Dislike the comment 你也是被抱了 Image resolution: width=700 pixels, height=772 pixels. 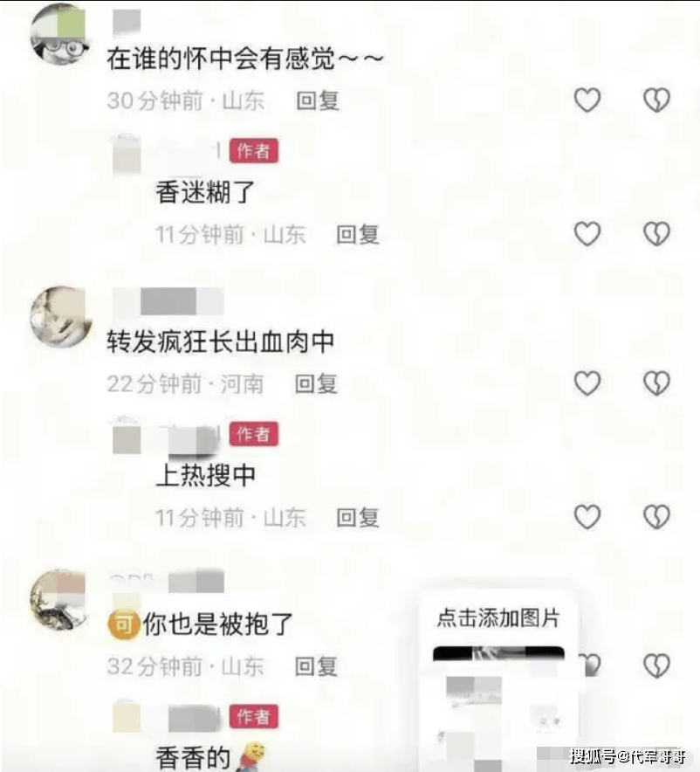[x=656, y=665]
